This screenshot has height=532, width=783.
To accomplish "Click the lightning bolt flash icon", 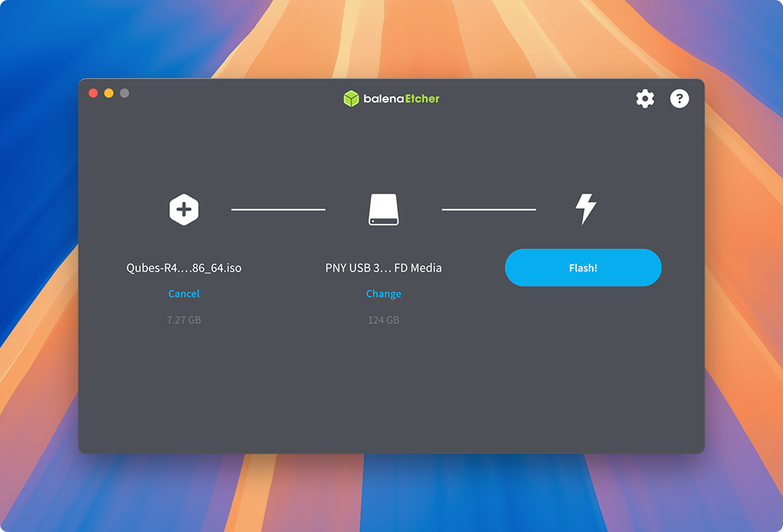I will (x=585, y=209).
